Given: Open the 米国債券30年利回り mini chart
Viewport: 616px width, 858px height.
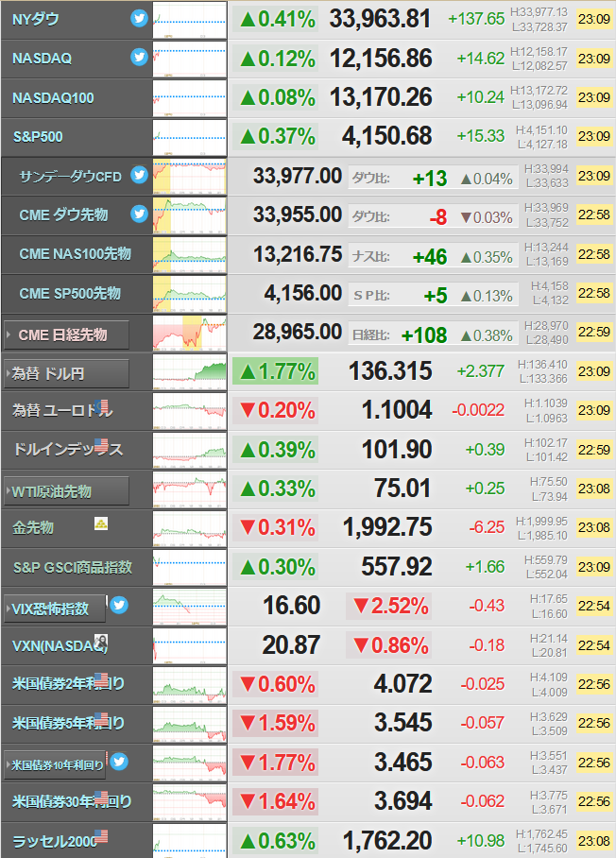Looking at the screenshot, I should (x=189, y=802).
